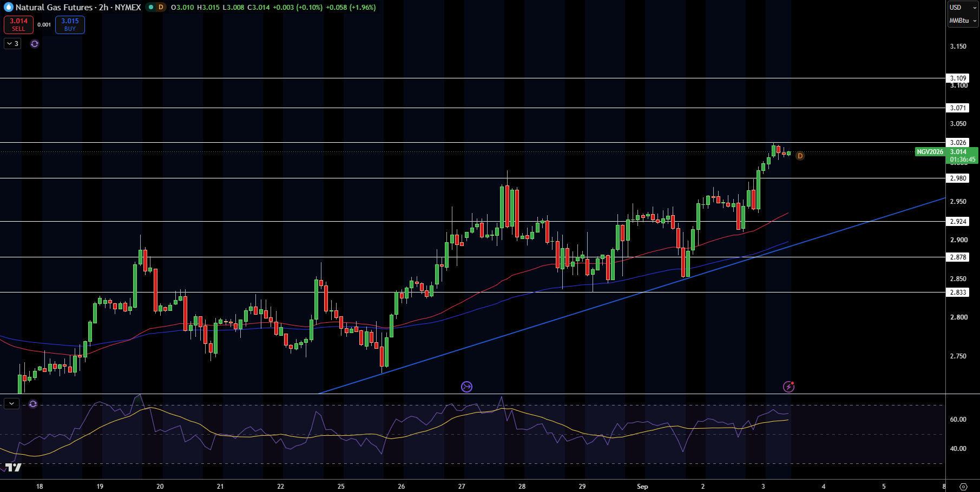Click the purple icon in the RSI pane legend
The width and height of the screenshot is (980, 492).
[x=33, y=404]
